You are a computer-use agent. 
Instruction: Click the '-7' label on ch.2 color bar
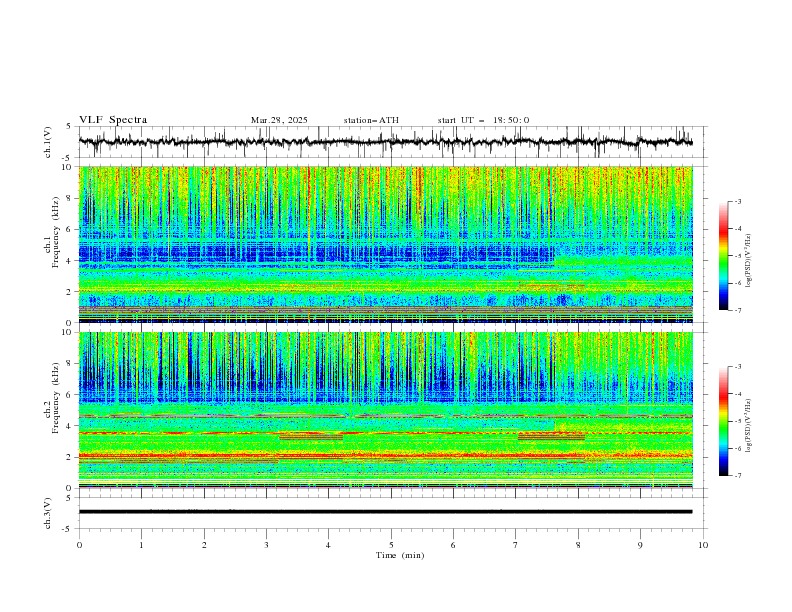737,475
